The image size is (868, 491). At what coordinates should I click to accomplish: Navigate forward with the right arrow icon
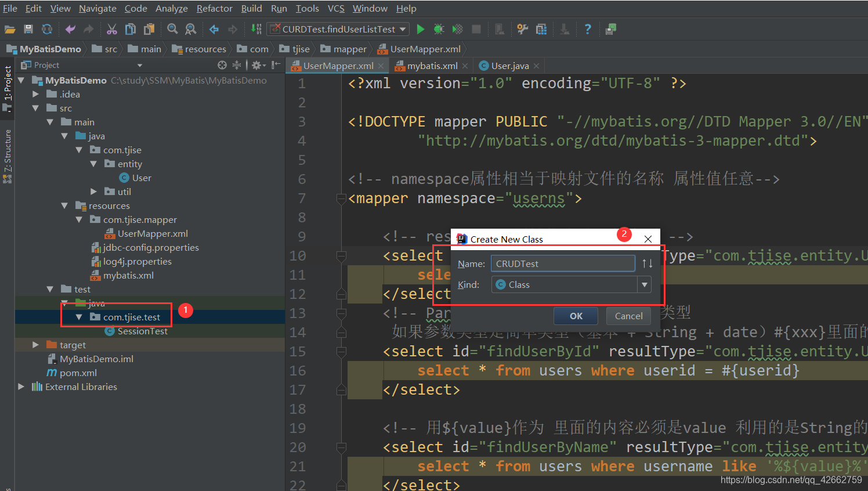point(233,29)
